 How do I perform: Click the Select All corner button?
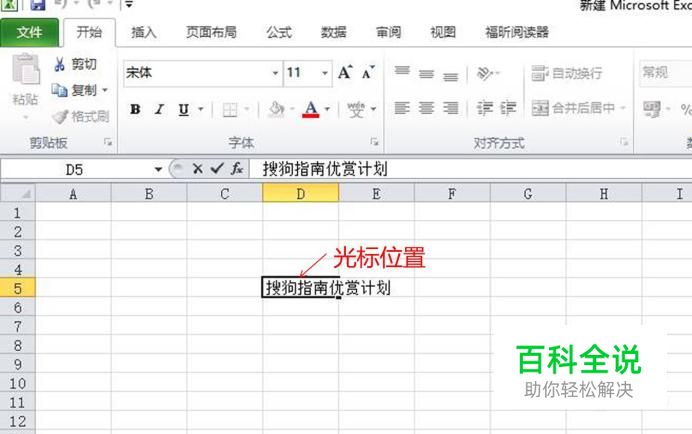click(18, 193)
